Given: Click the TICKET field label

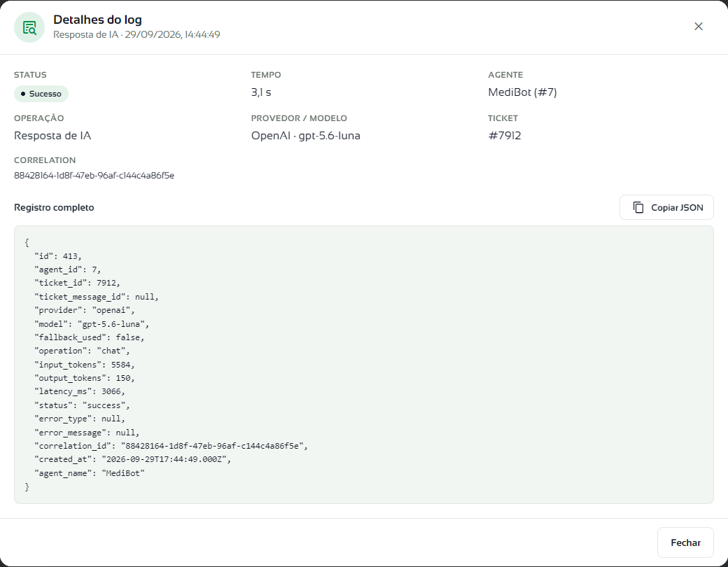Looking at the screenshot, I should point(503,118).
